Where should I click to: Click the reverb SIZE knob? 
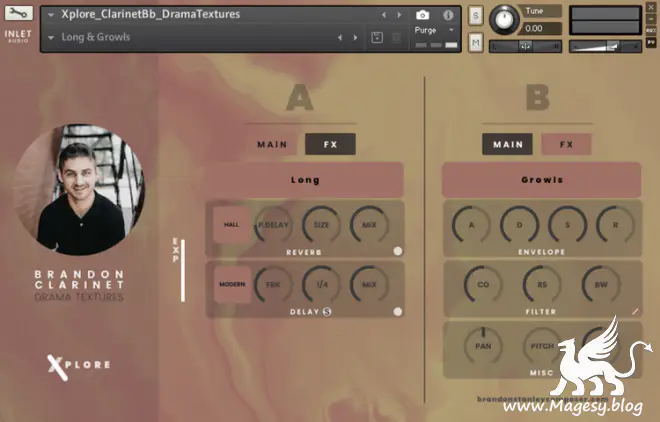click(x=321, y=225)
